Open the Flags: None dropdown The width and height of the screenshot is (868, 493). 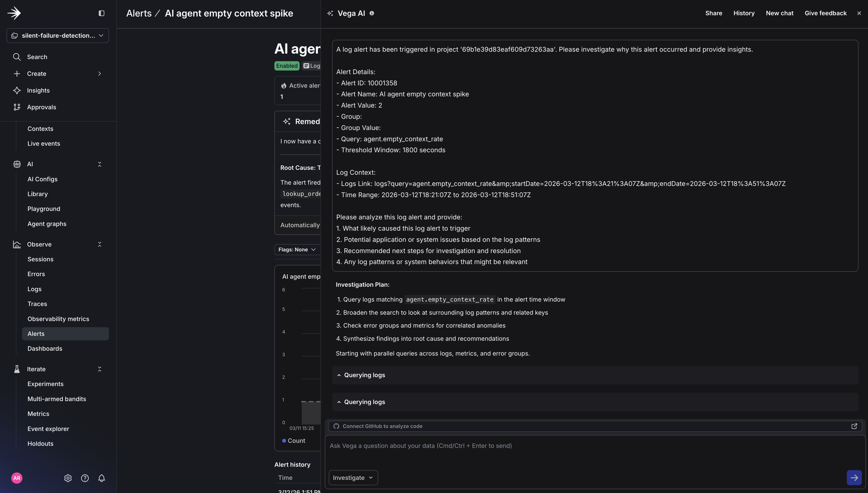tap(297, 249)
